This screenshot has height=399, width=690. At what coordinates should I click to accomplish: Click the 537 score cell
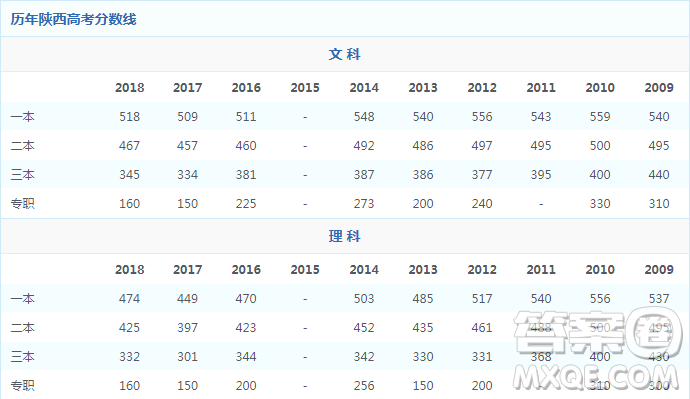tap(659, 299)
